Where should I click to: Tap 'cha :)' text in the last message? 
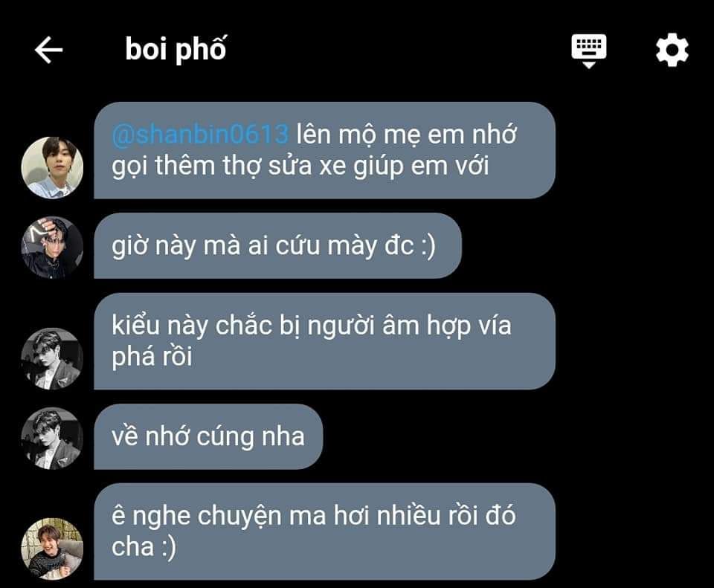(144, 546)
